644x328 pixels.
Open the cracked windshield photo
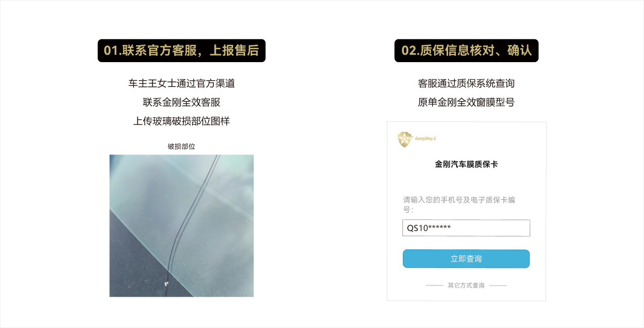point(182,226)
